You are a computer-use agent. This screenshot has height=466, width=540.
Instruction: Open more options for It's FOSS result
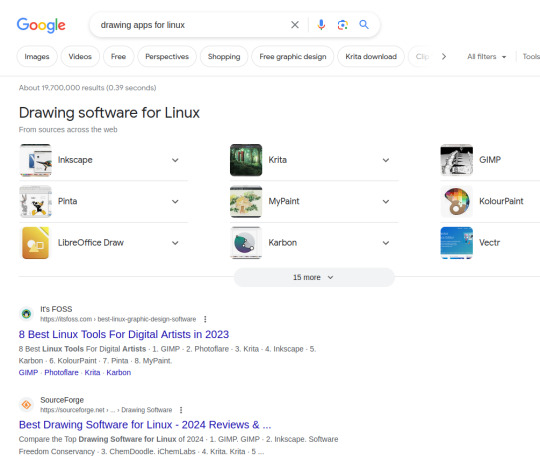(205, 319)
